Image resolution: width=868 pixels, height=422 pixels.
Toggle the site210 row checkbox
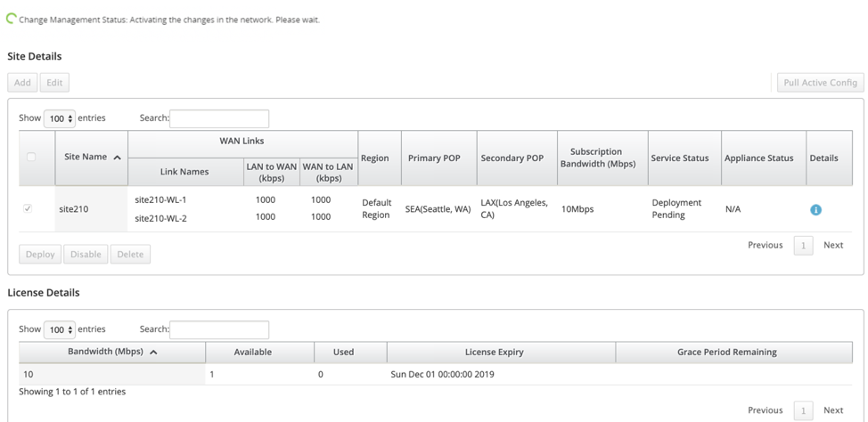pyautogui.click(x=28, y=208)
